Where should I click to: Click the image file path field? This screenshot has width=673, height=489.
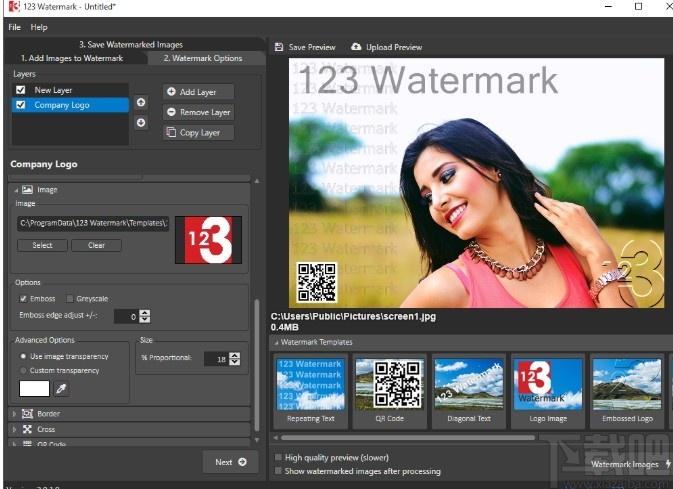[x=93, y=223]
